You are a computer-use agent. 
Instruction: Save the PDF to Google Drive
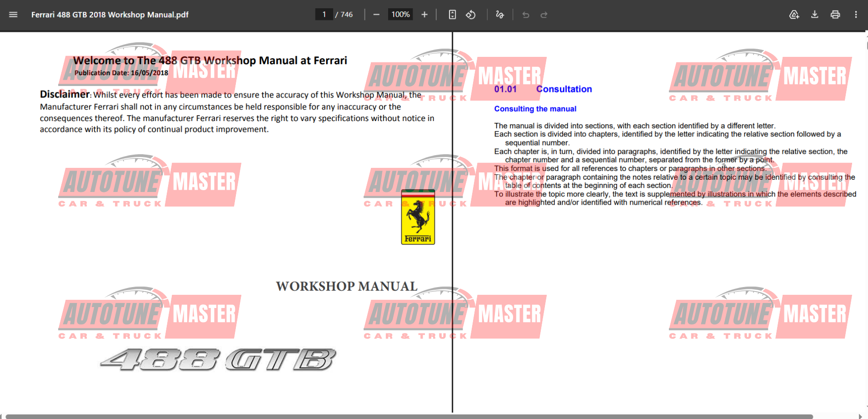click(794, 15)
